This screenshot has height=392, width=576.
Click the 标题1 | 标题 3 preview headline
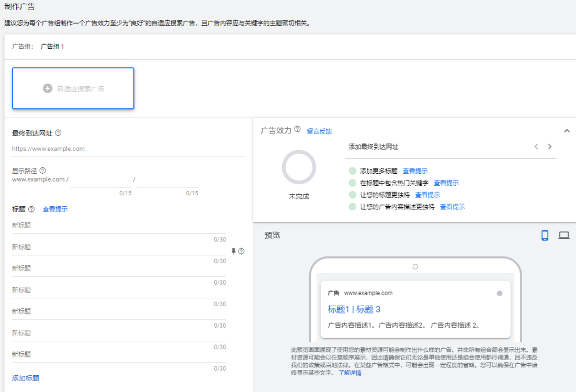pos(354,309)
